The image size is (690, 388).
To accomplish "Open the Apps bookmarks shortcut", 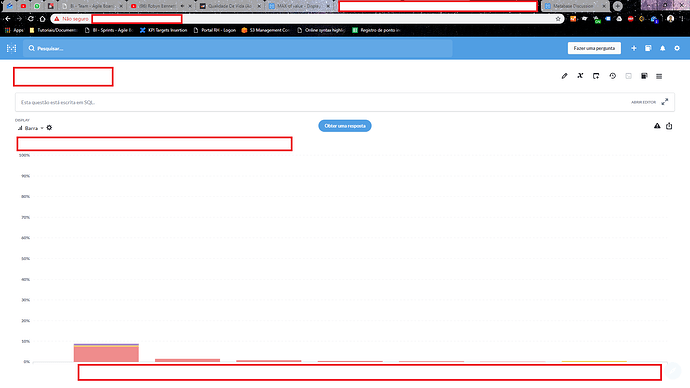I will click(14, 30).
